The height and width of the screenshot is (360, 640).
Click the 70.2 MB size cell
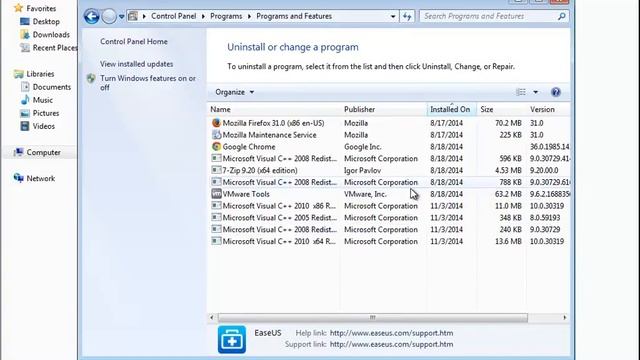pos(508,123)
